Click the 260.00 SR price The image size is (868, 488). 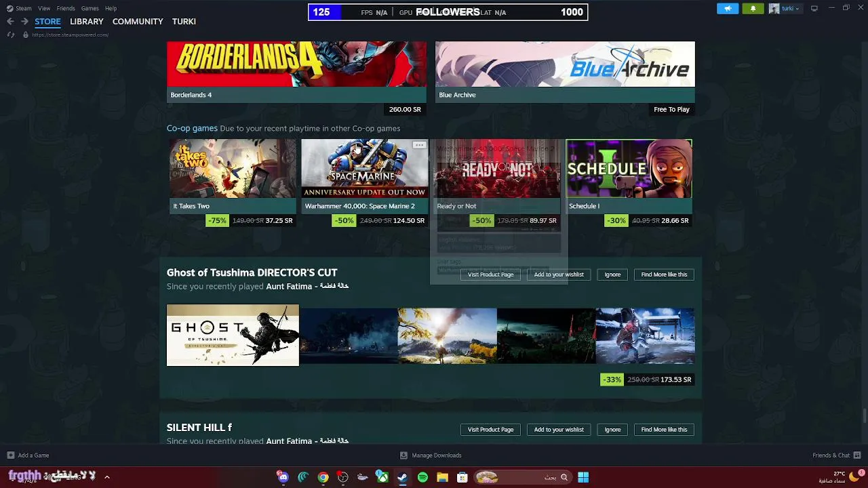(x=405, y=109)
